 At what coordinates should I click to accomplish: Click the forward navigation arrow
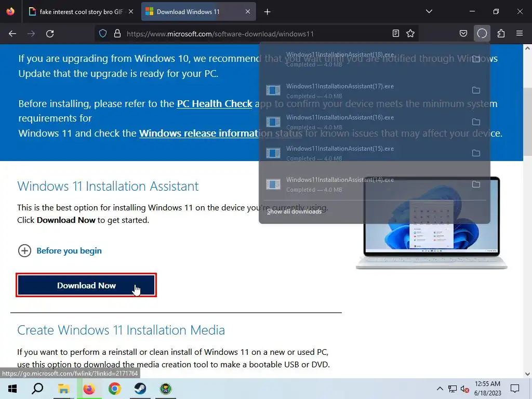click(x=31, y=34)
